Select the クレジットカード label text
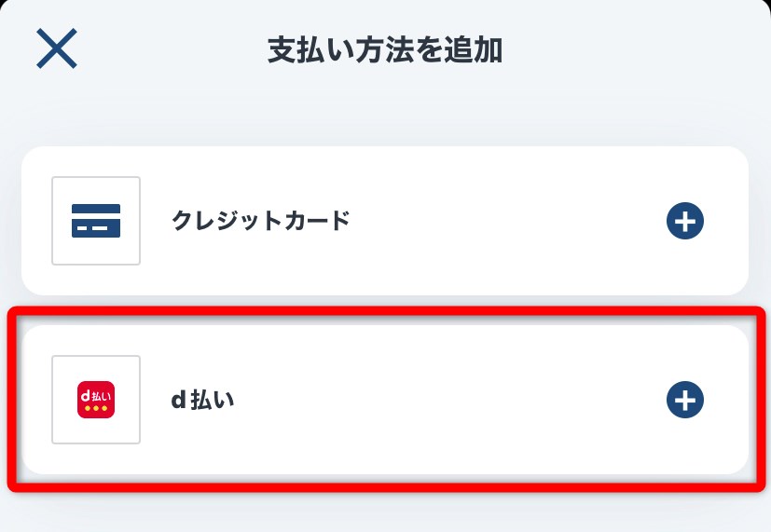Image resolution: width=771 pixels, height=532 pixels. [x=261, y=221]
